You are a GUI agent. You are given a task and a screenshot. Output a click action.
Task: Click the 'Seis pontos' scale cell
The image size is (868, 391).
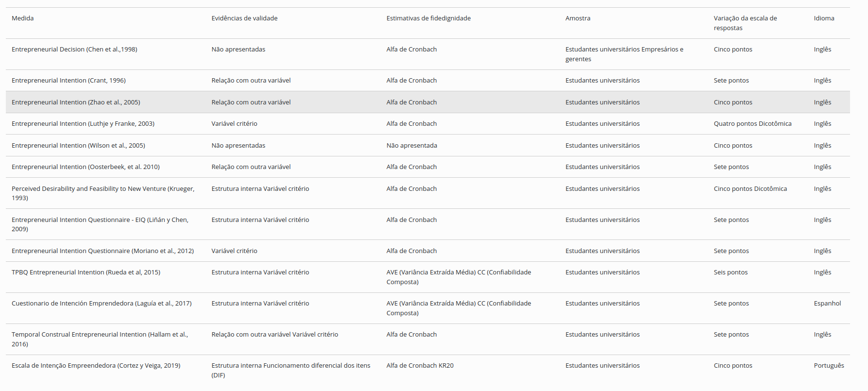[731, 272]
